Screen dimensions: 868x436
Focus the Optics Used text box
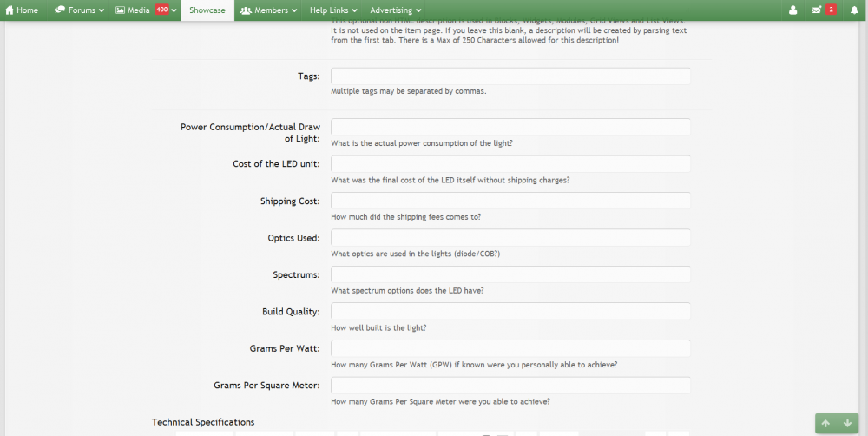pyautogui.click(x=510, y=238)
